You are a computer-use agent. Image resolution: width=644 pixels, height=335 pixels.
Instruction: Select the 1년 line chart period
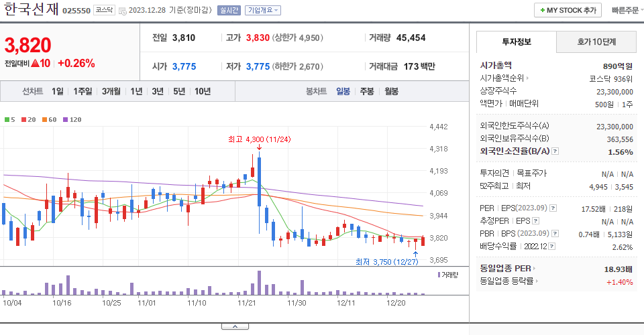click(x=136, y=91)
